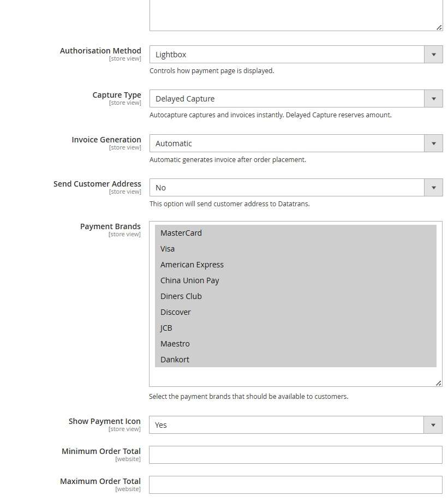Viewport: 448px width, 502px height.
Task: Open the Authorisation Method dropdown
Action: 296,55
